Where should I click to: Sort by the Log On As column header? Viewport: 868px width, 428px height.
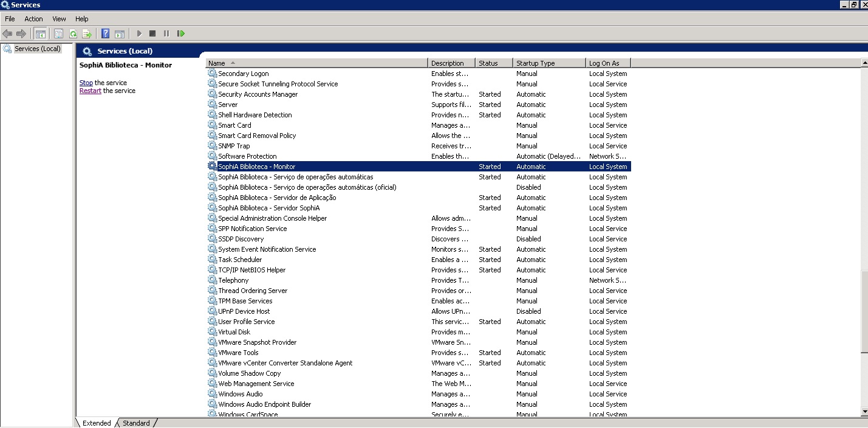608,63
